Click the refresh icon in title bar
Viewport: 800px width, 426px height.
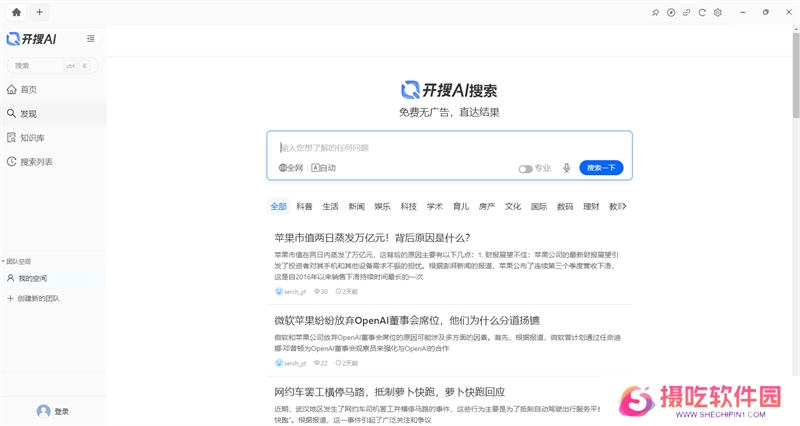click(x=702, y=12)
